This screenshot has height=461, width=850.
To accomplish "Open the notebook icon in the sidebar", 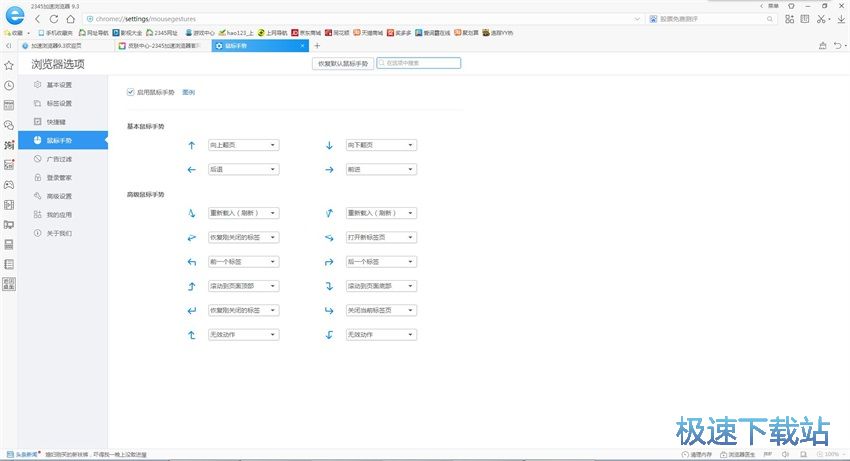I will point(9,264).
